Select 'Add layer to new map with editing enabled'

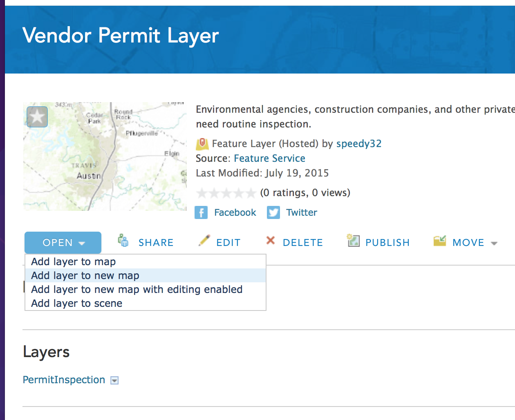(x=137, y=289)
